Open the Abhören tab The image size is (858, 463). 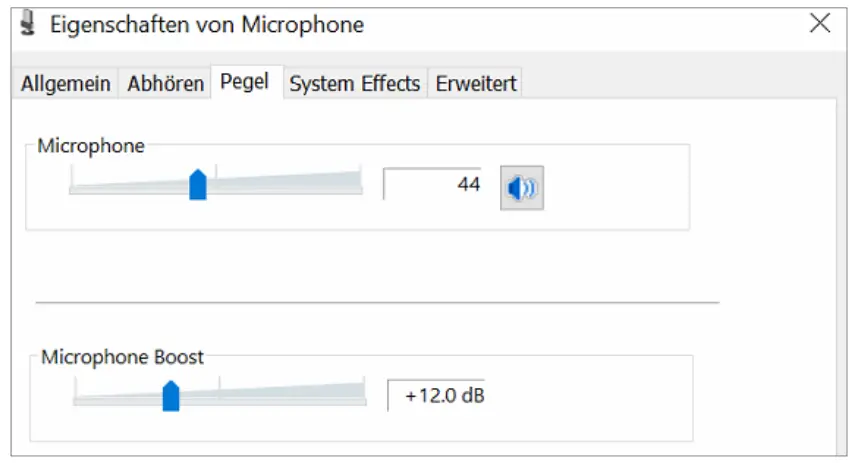(166, 84)
